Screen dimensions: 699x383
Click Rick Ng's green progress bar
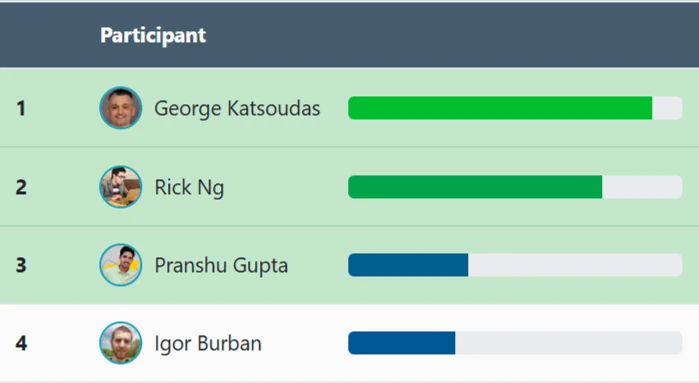coord(475,187)
